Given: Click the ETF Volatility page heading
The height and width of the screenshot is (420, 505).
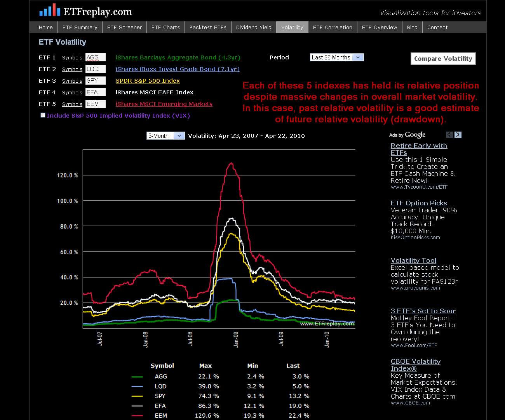Looking at the screenshot, I should [x=63, y=42].
